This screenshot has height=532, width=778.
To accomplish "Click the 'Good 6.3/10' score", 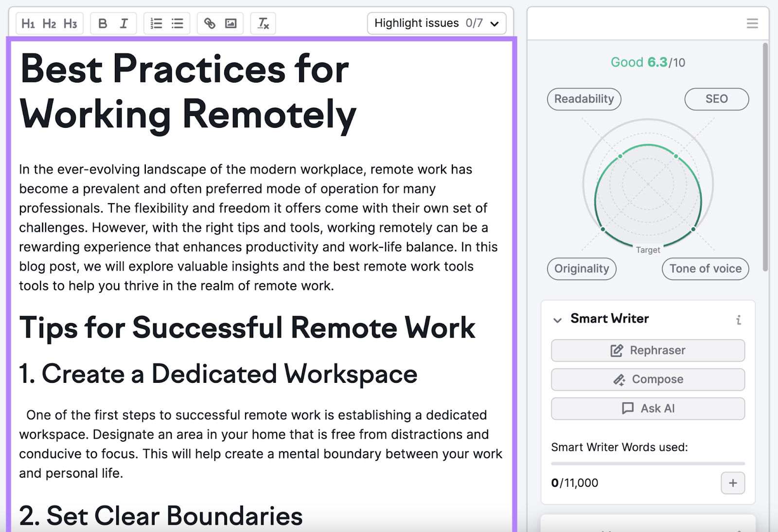I will pyautogui.click(x=648, y=63).
